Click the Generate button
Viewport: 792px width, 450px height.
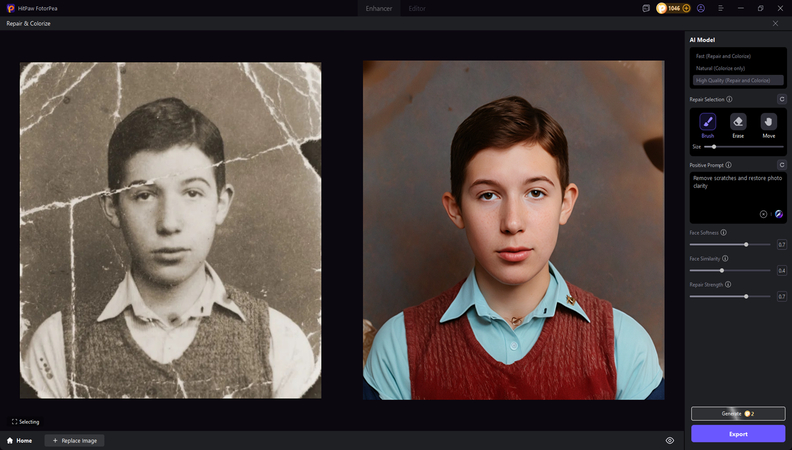(x=738, y=413)
